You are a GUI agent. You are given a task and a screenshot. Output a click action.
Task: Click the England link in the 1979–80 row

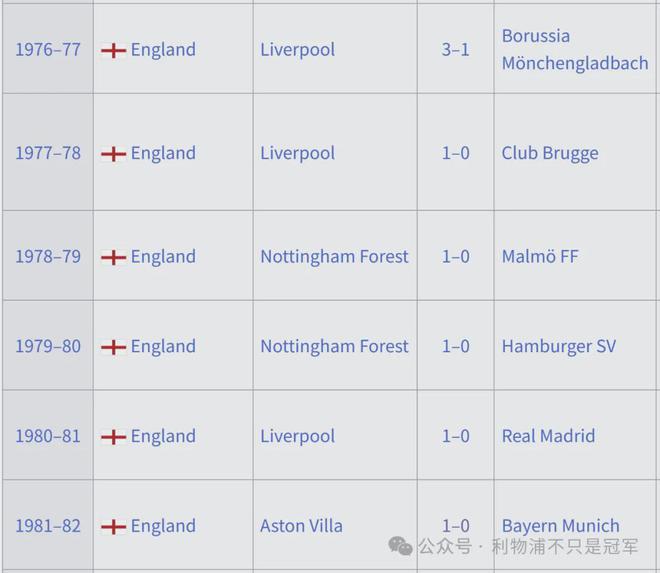163,347
